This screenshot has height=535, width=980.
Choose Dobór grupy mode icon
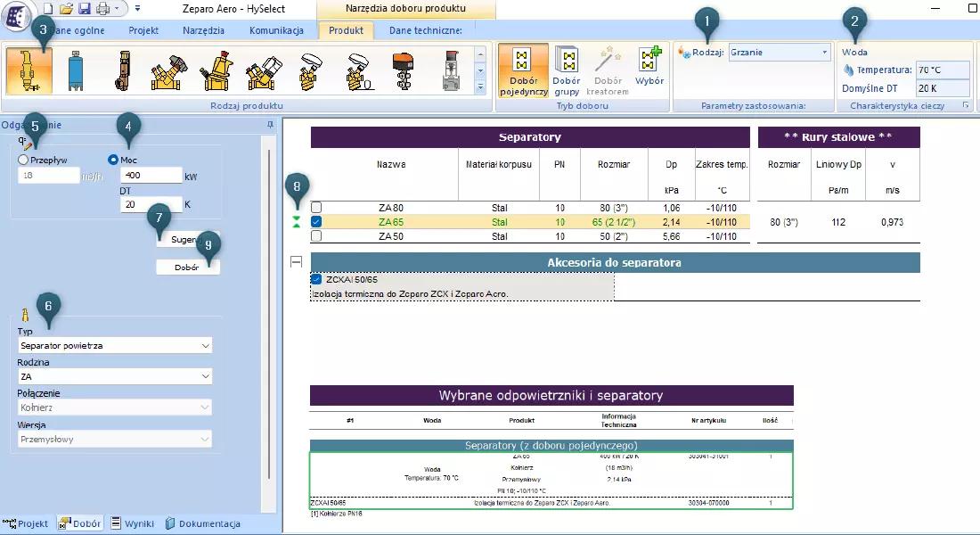coord(566,70)
